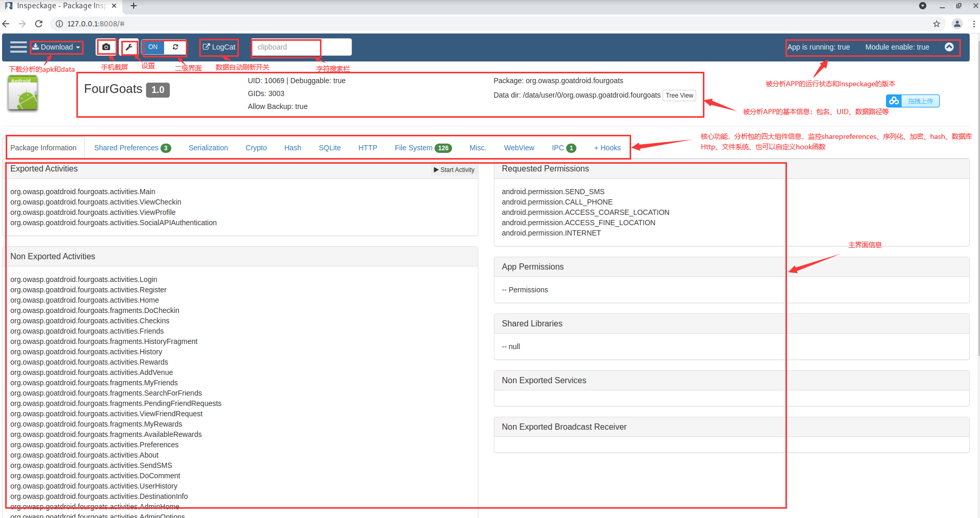The width and height of the screenshot is (980, 518).
Task: Click the address bar URL 127.0.0.1:8008
Action: coord(95,24)
